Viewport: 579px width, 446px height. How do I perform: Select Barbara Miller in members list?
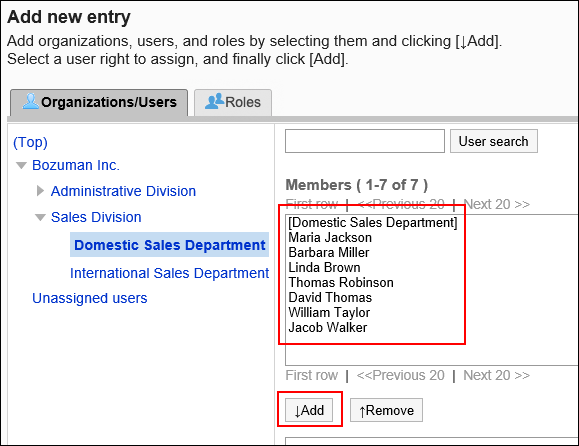coord(329,253)
